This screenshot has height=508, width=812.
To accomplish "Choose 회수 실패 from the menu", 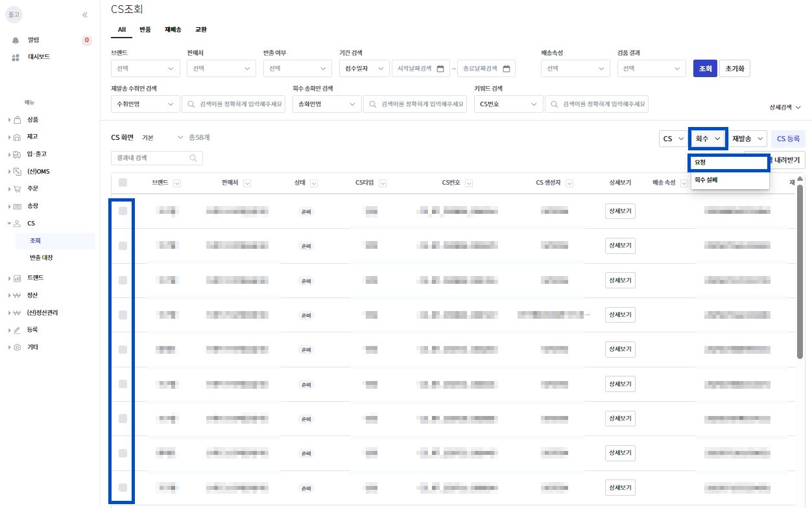I will pos(730,180).
